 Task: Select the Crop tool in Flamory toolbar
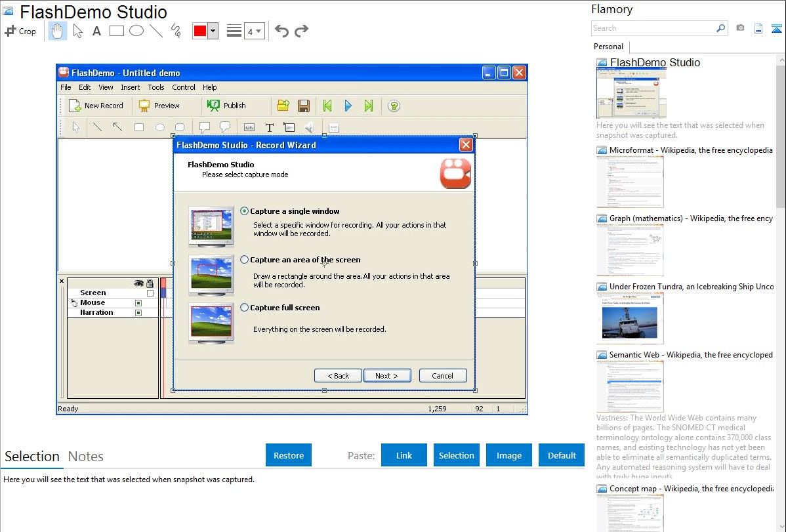(x=20, y=31)
